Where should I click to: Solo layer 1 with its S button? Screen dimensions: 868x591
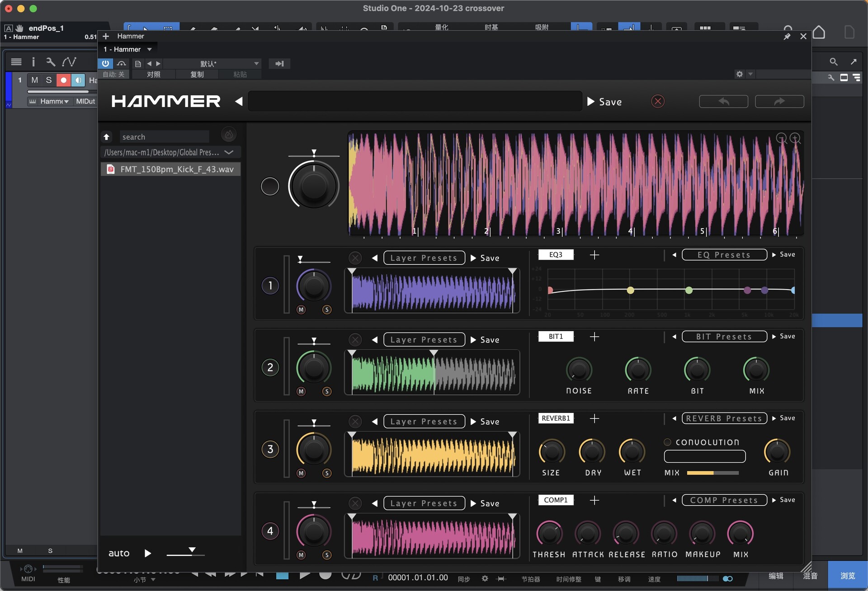click(x=327, y=310)
